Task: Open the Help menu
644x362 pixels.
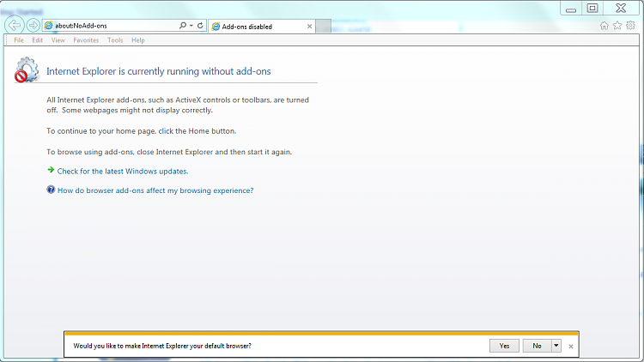Action: coord(138,40)
